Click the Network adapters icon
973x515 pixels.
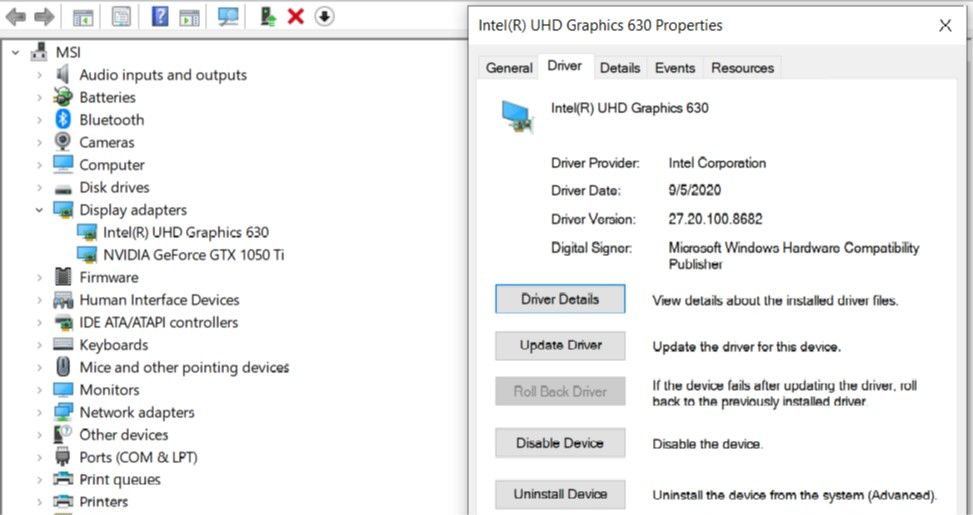click(63, 412)
